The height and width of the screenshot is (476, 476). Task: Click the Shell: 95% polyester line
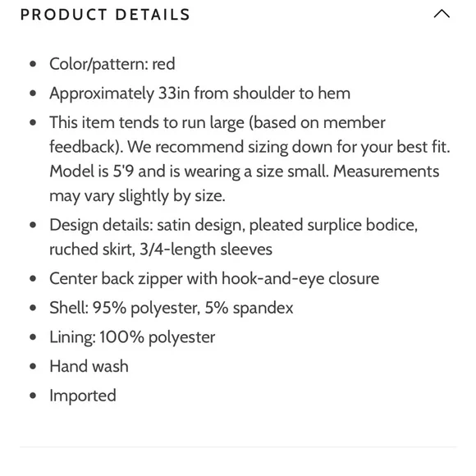pyautogui.click(x=172, y=308)
